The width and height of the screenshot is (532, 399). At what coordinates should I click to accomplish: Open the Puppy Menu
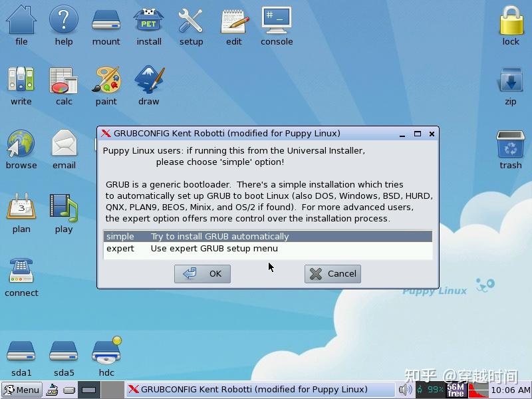[x=20, y=390]
